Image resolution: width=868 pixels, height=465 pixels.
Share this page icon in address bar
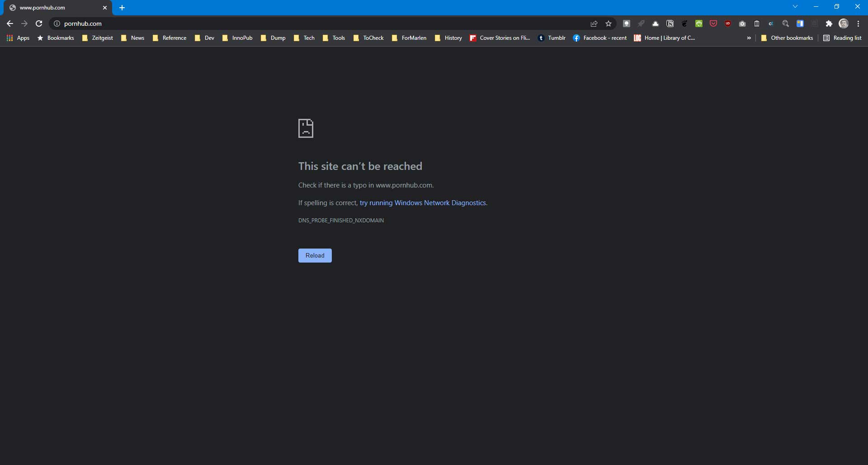click(x=594, y=23)
